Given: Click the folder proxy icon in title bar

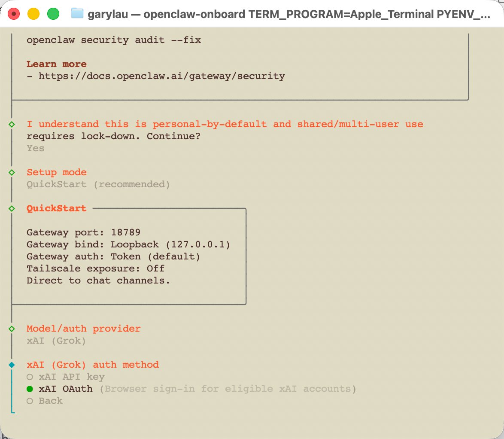Looking at the screenshot, I should tap(77, 13).
